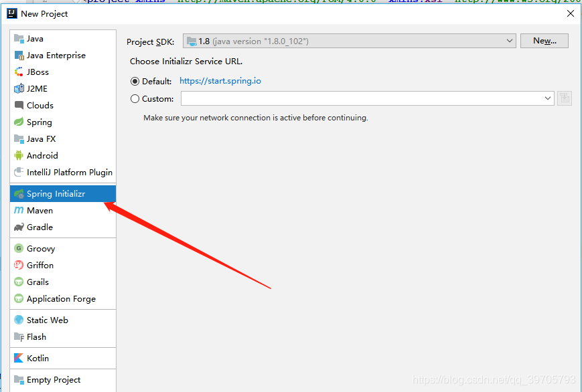Click the New... SDK button
This screenshot has width=582, height=392.
544,41
